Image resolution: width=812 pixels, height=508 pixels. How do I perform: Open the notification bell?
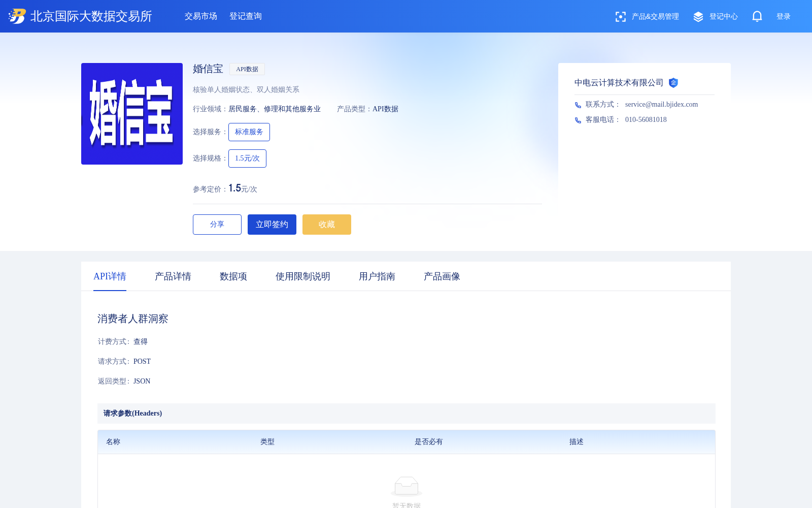click(757, 17)
